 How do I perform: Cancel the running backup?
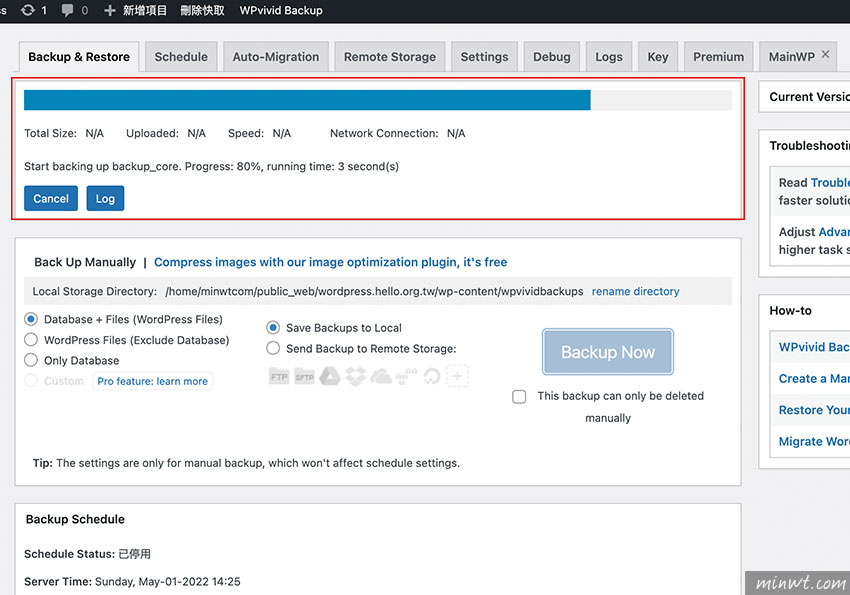point(51,198)
